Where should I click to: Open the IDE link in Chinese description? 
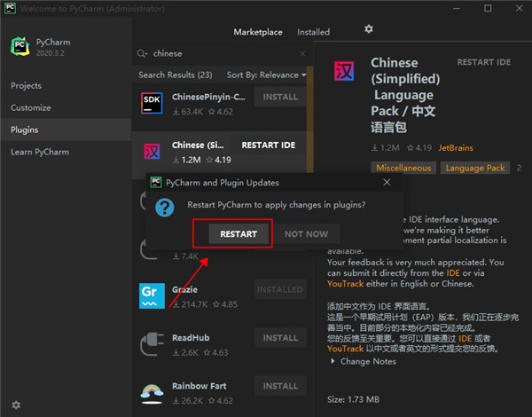[x=465, y=338]
